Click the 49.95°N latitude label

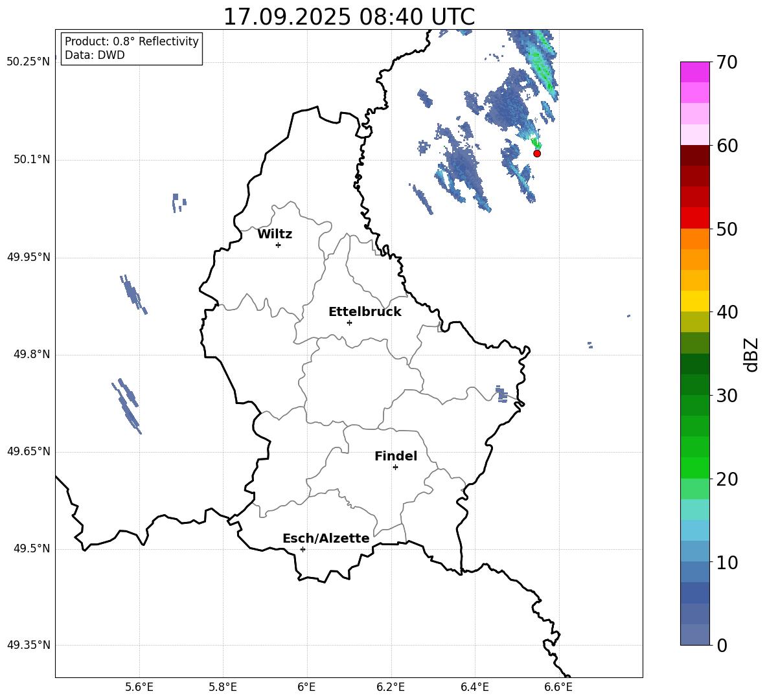[29, 257]
